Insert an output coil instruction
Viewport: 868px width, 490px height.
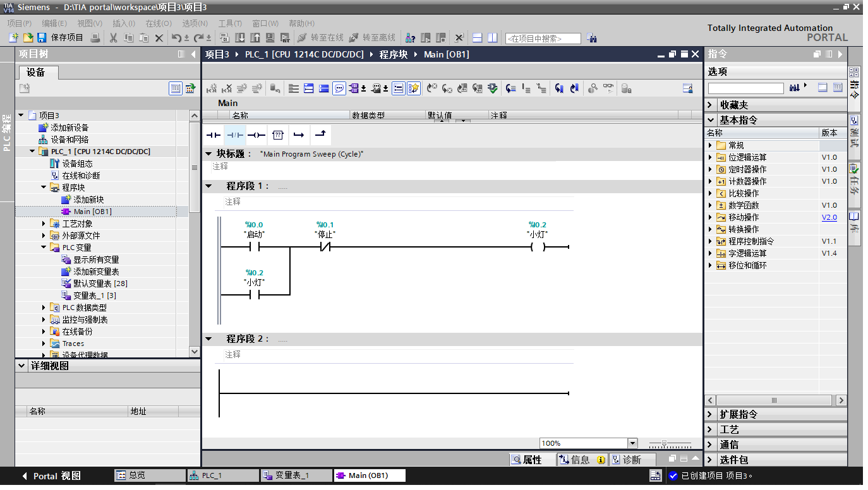(x=256, y=135)
